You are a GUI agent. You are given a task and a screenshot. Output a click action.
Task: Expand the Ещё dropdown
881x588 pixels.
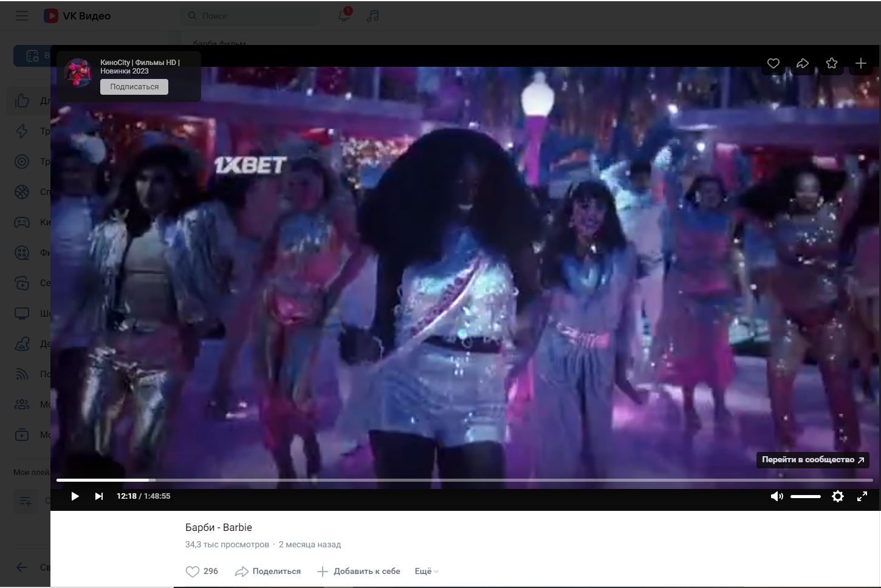tap(427, 571)
